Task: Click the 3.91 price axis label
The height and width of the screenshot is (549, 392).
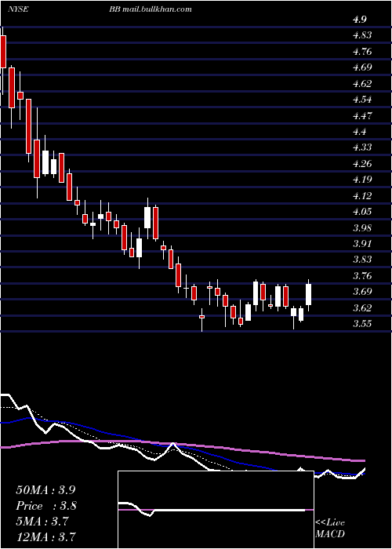Action: 362,243
